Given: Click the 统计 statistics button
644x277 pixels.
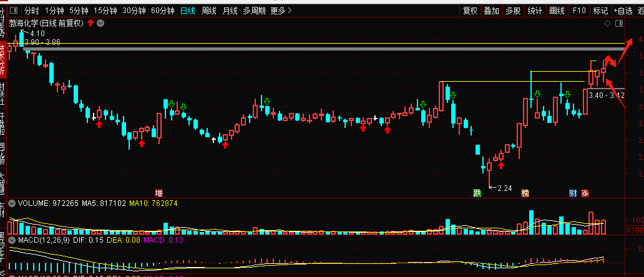Looking at the screenshot, I should click(535, 11).
